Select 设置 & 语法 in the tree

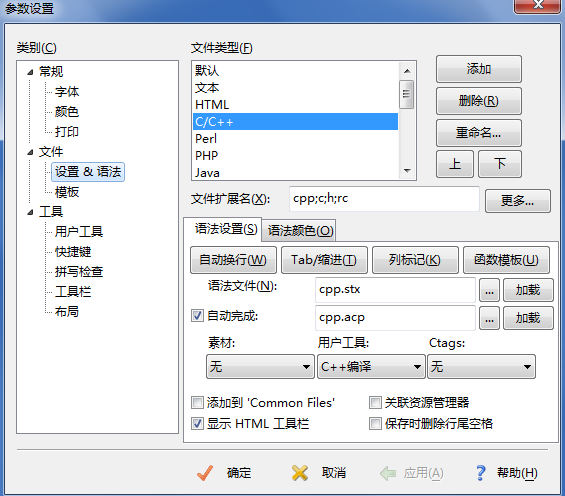88,172
